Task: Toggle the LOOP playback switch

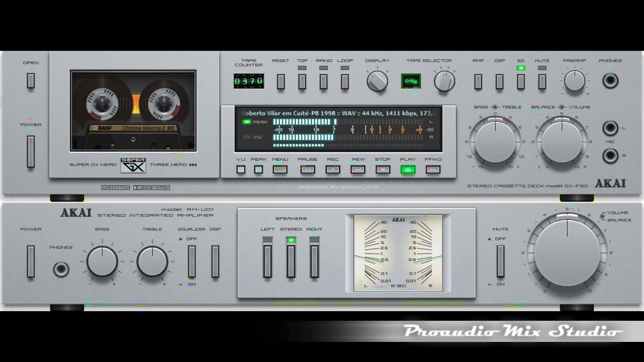Action: click(345, 81)
